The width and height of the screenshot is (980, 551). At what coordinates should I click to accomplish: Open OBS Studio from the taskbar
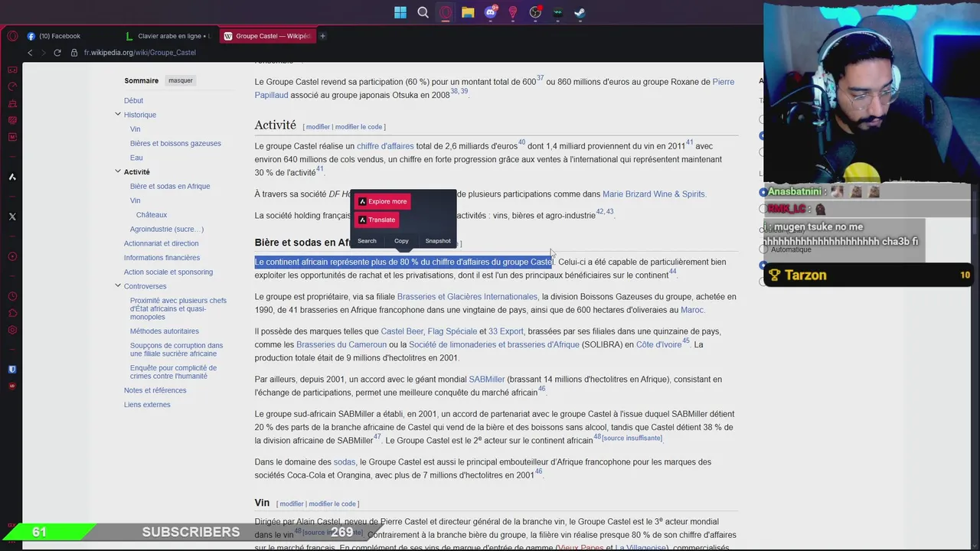click(535, 12)
